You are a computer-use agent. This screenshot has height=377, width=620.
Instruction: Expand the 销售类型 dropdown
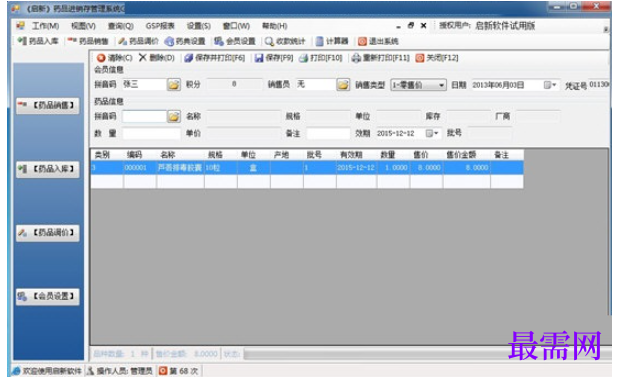(441, 85)
